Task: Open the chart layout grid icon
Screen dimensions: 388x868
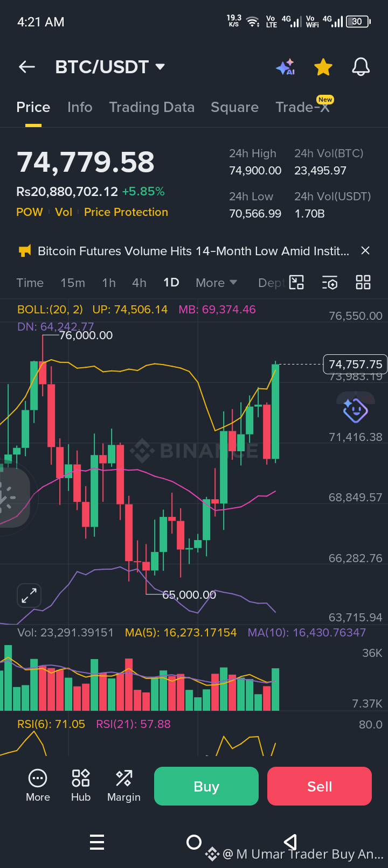Action: (x=363, y=283)
